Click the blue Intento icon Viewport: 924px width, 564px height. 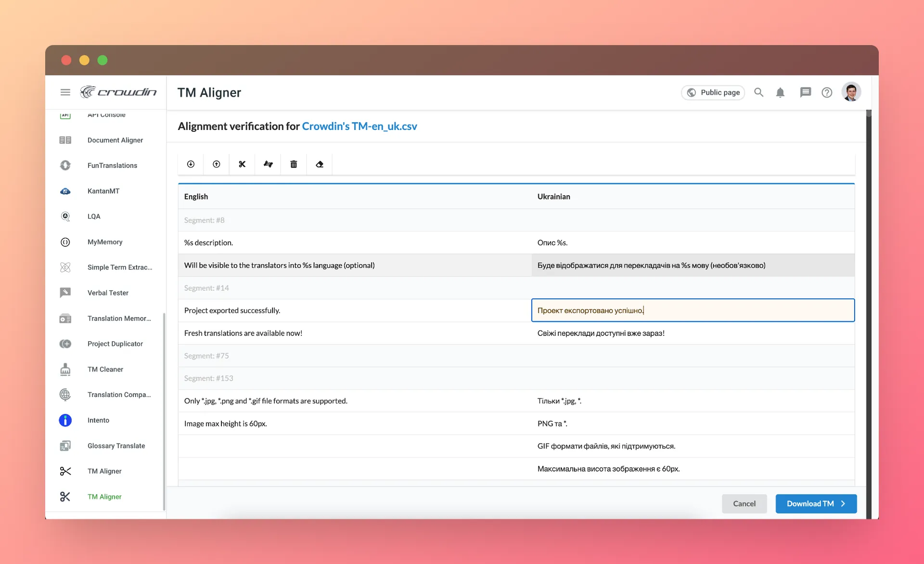click(x=65, y=420)
